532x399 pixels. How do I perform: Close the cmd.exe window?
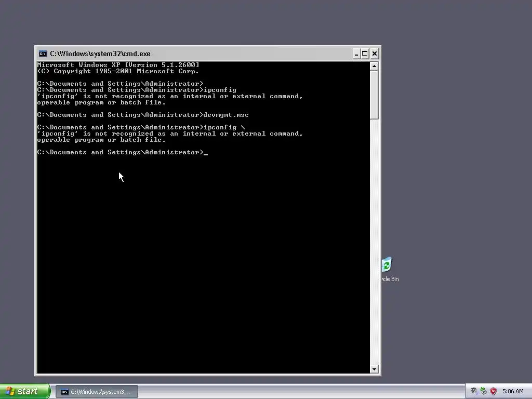(374, 54)
